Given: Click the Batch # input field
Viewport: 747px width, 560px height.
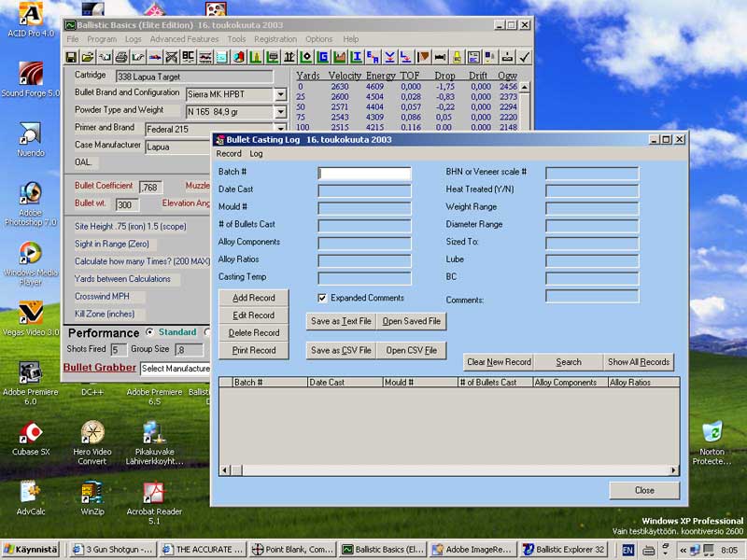Looking at the screenshot, I should pyautogui.click(x=364, y=173).
